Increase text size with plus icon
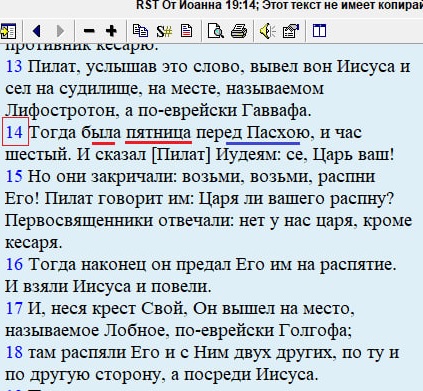423x391 pixels. [111, 31]
